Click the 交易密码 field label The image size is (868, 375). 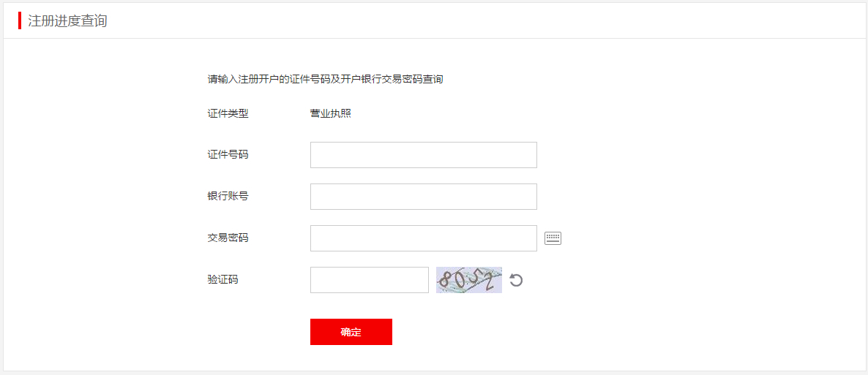(x=228, y=238)
